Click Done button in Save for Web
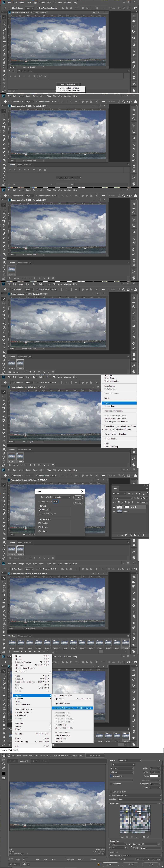Screen dimensions: 164x868 [x=151, y=864]
